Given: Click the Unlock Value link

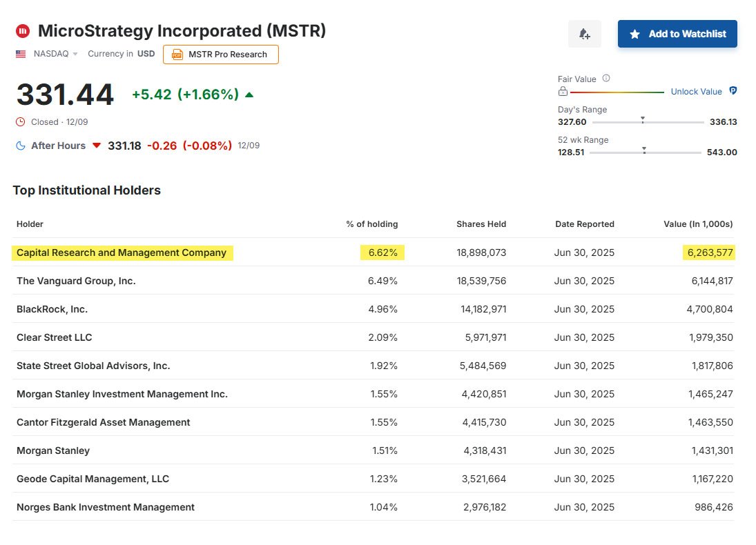Looking at the screenshot, I should tap(696, 92).
